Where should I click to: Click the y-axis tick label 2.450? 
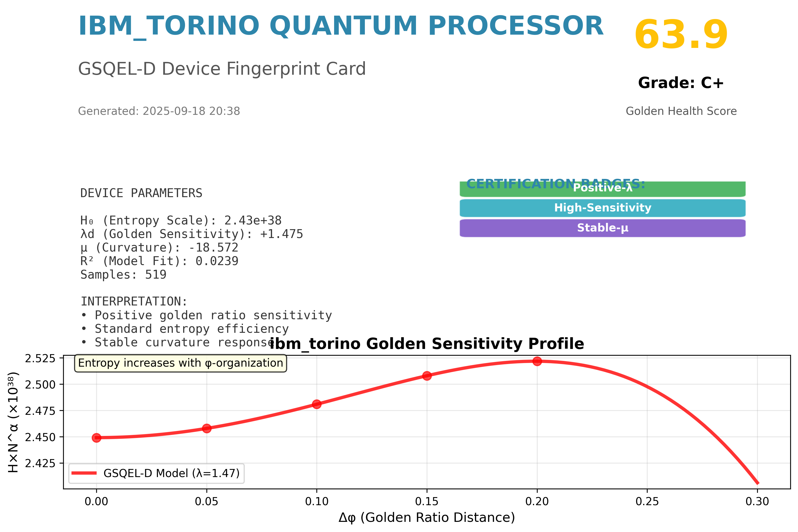pyautogui.click(x=40, y=437)
